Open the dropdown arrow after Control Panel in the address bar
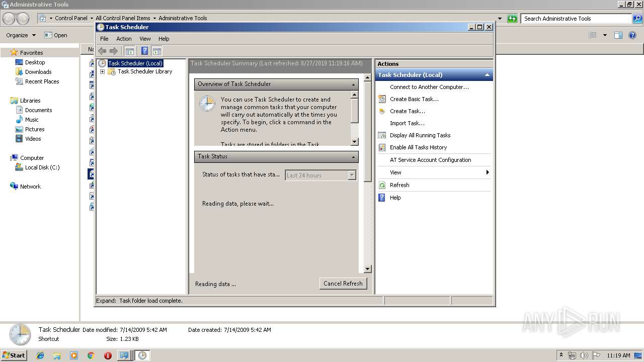The image size is (644, 362). point(92,18)
